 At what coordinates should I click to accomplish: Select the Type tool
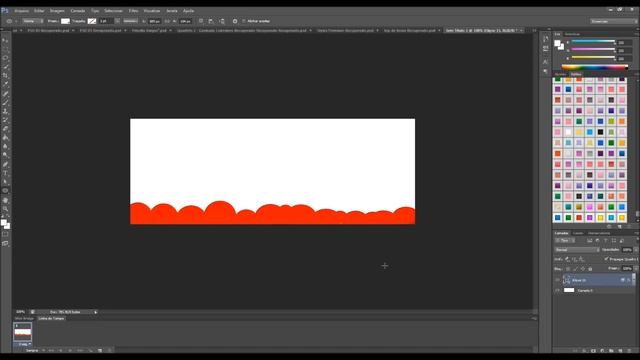pyautogui.click(x=5, y=173)
